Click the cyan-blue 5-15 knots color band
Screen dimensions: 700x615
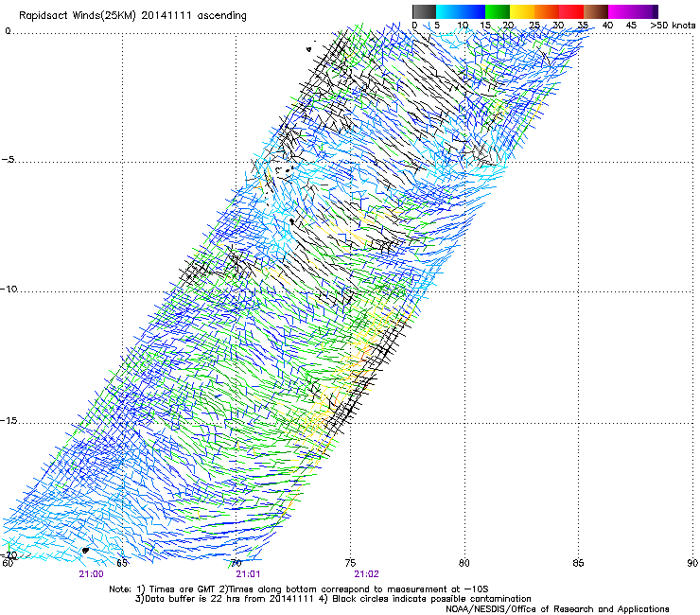click(461, 11)
